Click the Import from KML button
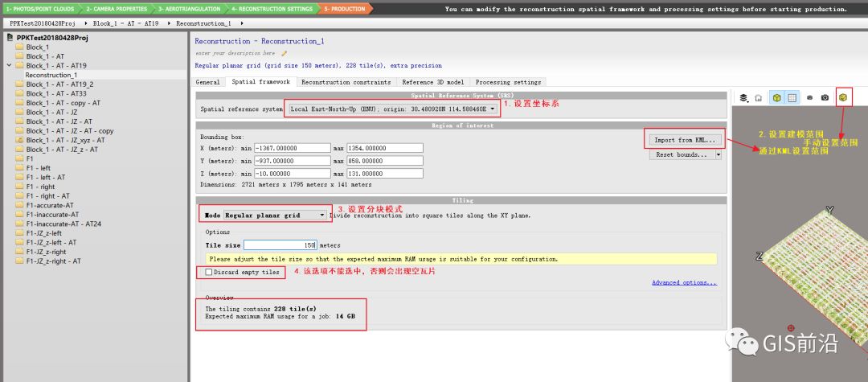The image size is (868, 382). click(684, 140)
